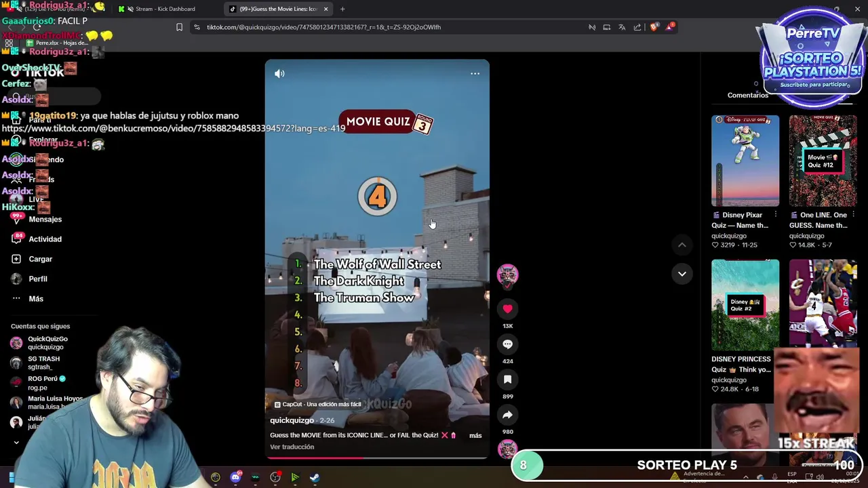Open options for 'One LINE. One GUESS' video
This screenshot has height=488, width=868.
pyautogui.click(x=852, y=215)
